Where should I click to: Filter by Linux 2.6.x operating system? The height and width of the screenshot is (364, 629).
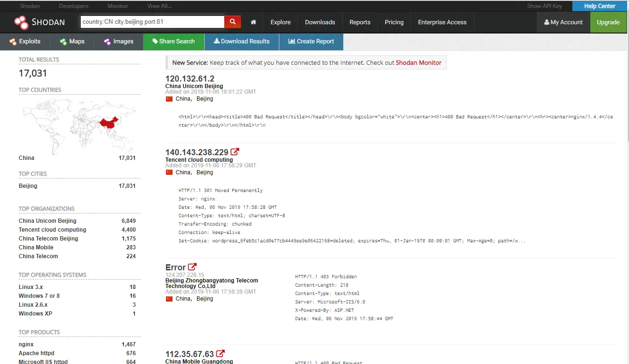[x=33, y=305]
